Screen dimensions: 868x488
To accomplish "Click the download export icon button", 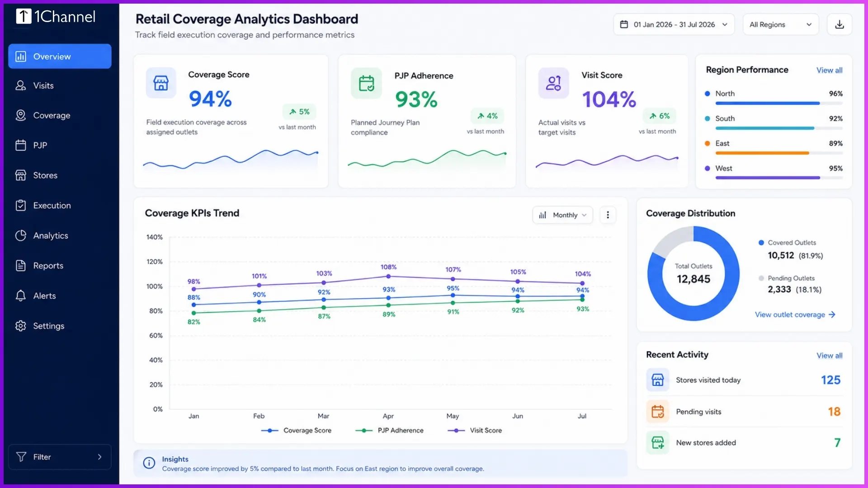I will point(840,24).
